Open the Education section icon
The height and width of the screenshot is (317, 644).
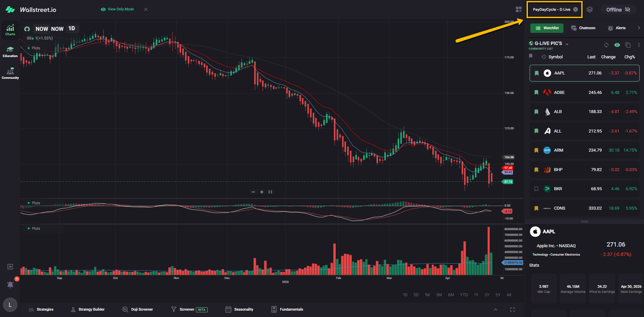tap(10, 52)
